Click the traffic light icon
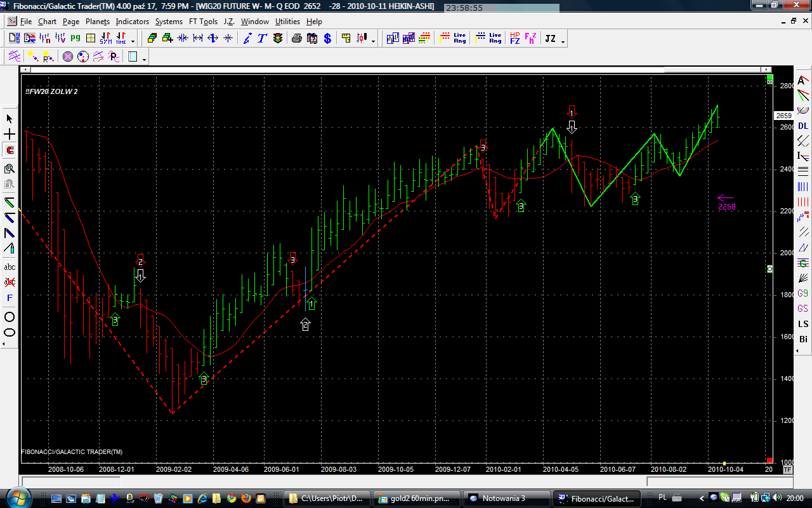The width and height of the screenshot is (812, 508). click(278, 39)
